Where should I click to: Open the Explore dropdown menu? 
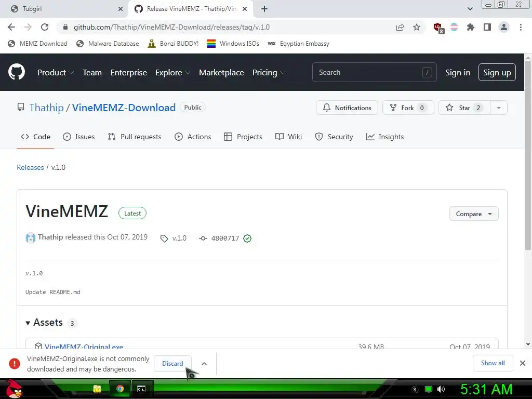[x=172, y=72]
